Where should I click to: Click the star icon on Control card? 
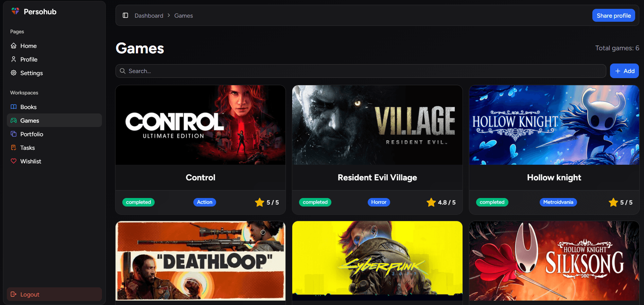(259, 202)
